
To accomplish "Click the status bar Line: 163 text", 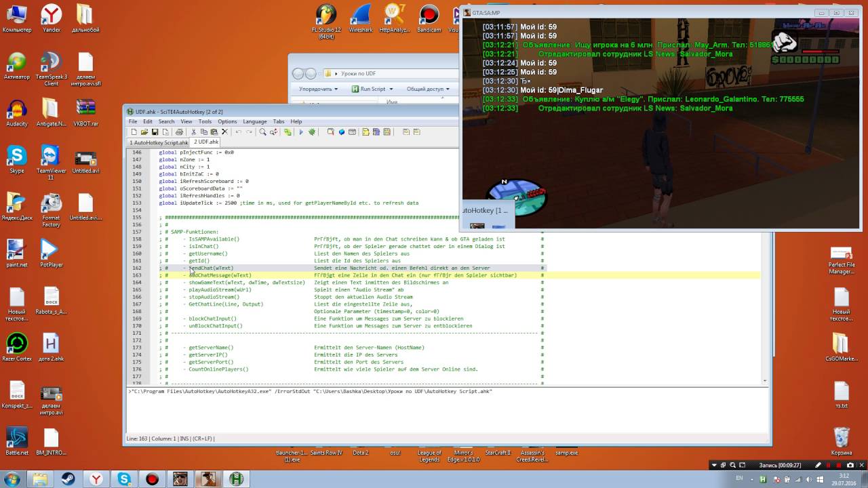I will (x=137, y=439).
